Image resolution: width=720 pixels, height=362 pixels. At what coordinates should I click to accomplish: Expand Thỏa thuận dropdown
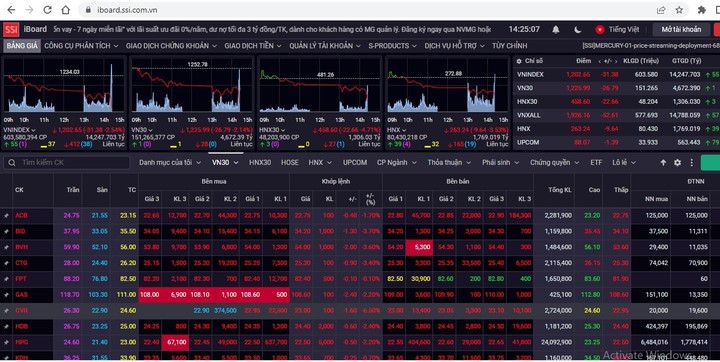449,162
